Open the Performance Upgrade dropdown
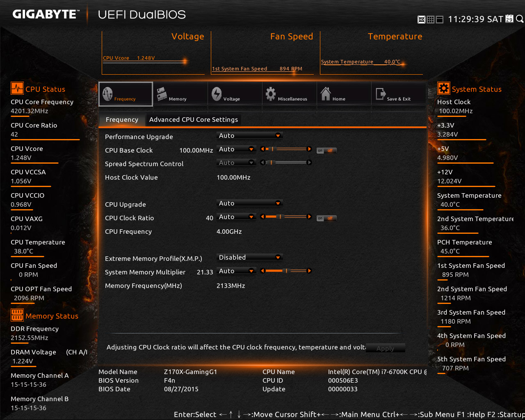 [249, 136]
